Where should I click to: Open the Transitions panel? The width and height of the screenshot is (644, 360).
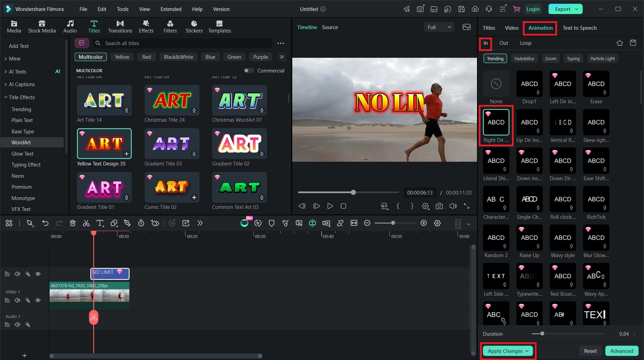(x=120, y=26)
